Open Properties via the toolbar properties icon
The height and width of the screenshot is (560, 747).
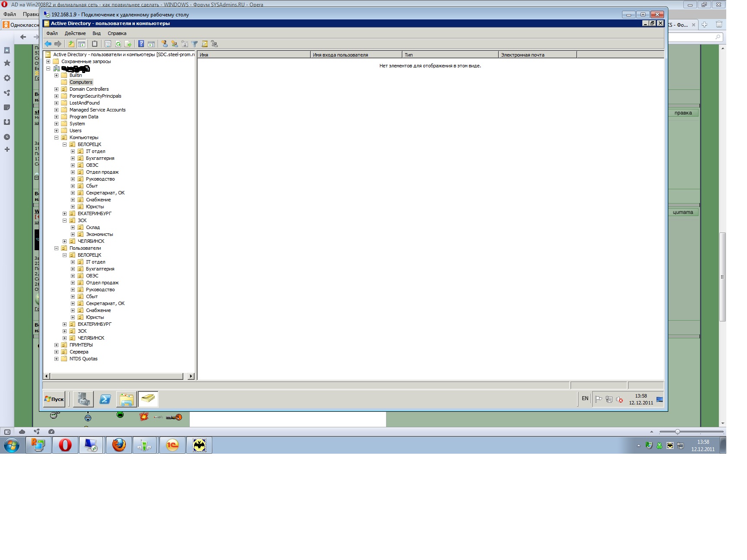pyautogui.click(x=108, y=44)
